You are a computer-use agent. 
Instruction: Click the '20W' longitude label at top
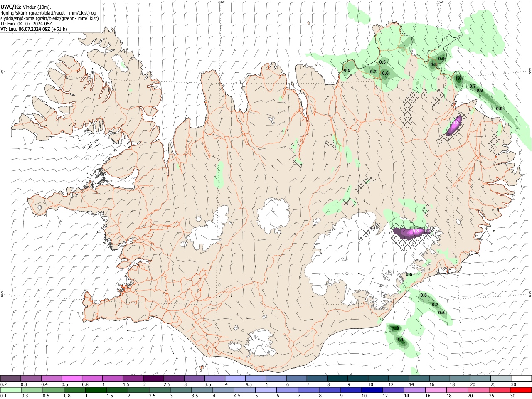click(x=221, y=2)
